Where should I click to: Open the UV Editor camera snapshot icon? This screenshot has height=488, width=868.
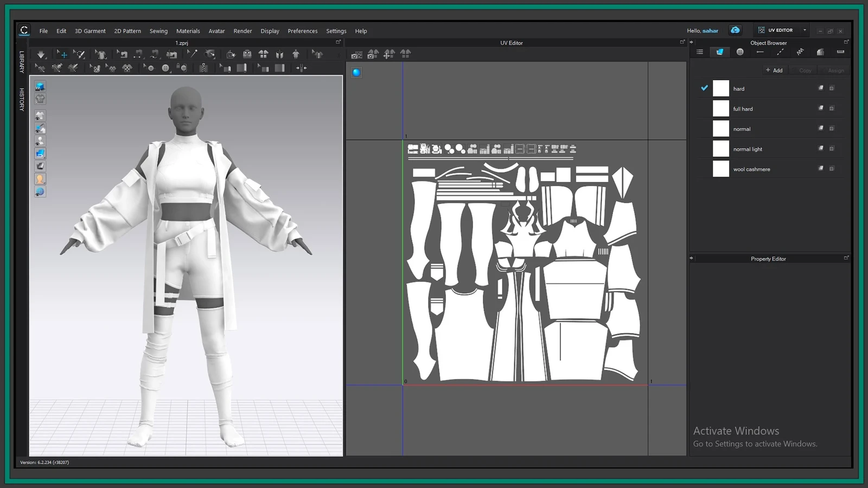coord(356,54)
